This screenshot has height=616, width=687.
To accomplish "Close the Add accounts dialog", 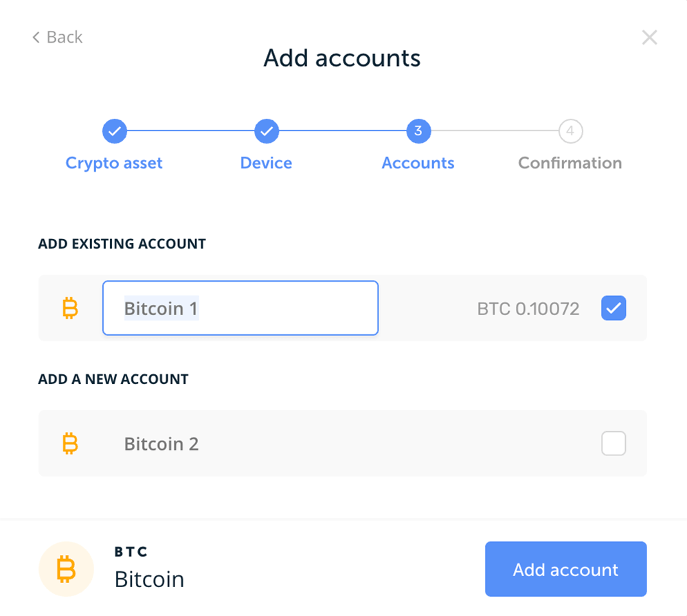I will point(649,38).
